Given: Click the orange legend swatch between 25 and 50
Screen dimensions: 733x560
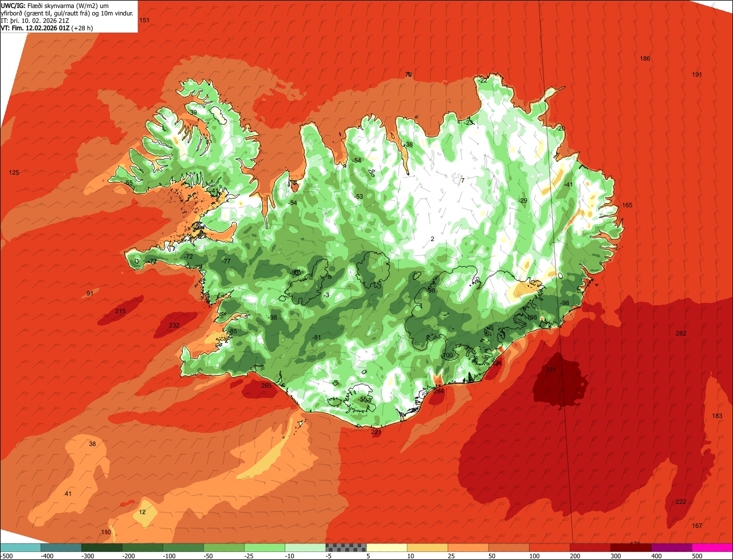Looking at the screenshot, I should (x=468, y=547).
